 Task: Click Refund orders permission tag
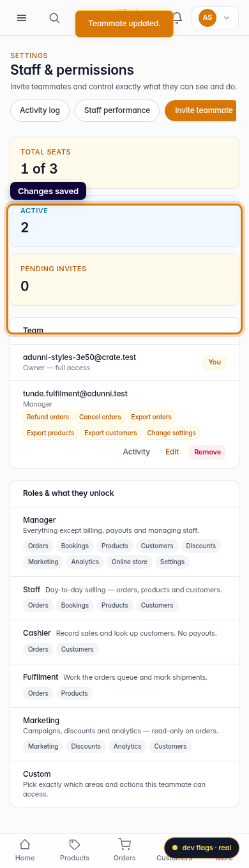[x=48, y=417]
